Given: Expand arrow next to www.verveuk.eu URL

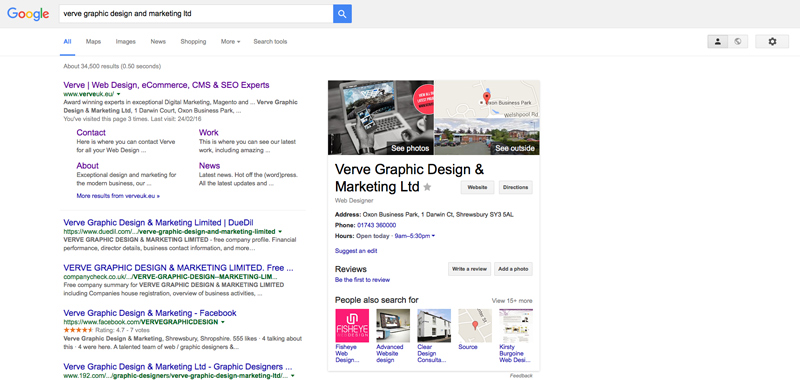Looking at the screenshot, I should (x=118, y=94).
